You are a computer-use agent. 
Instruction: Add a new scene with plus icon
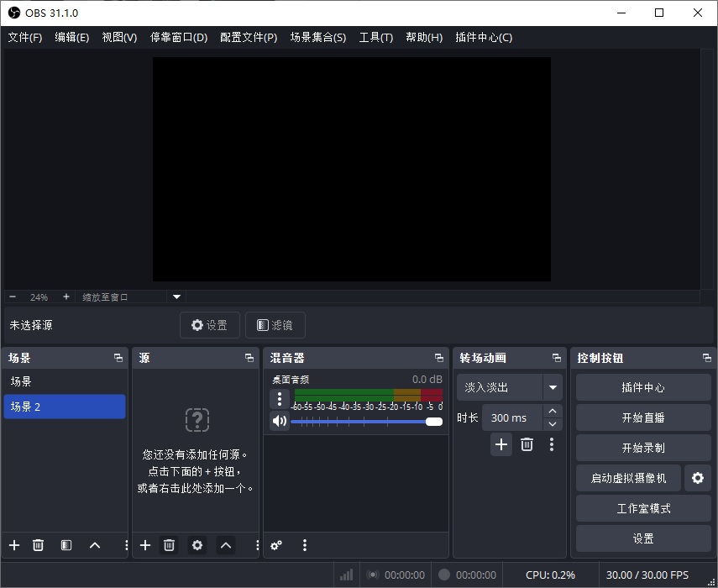pos(13,545)
